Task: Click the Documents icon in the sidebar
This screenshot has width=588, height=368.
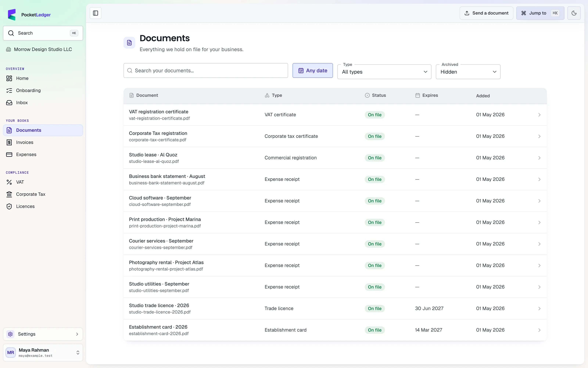Action: (9, 130)
